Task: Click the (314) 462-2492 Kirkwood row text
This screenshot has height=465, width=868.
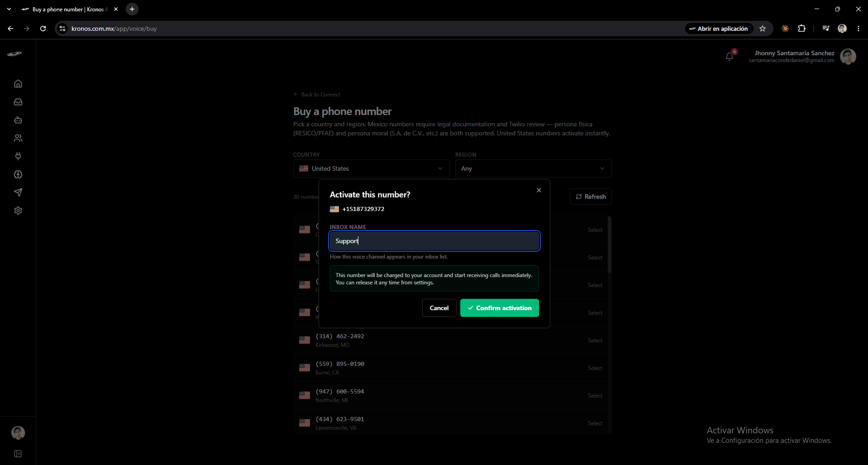Action: tap(340, 340)
